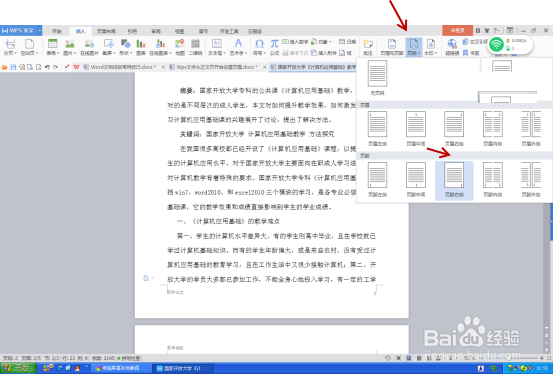Image resolution: width=553 pixels, height=375 pixels.
Task: Click the 日期 date button
Action: click(347, 42)
